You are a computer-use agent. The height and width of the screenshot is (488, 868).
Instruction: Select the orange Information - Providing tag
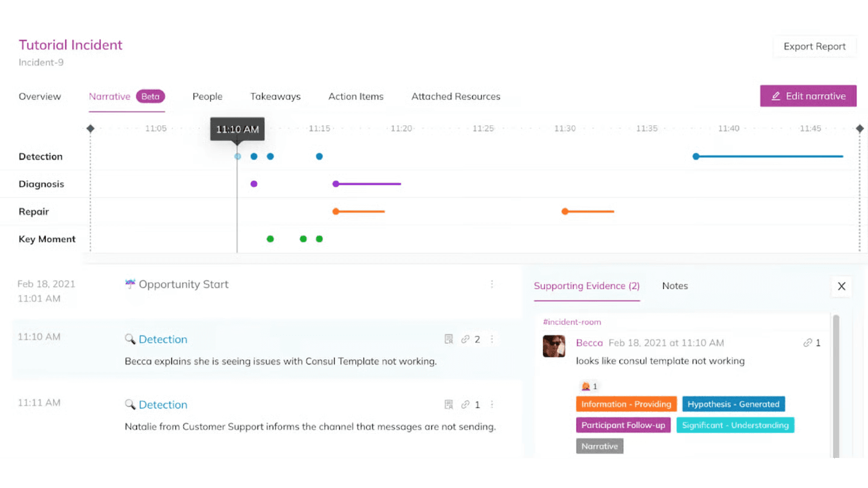[626, 404]
